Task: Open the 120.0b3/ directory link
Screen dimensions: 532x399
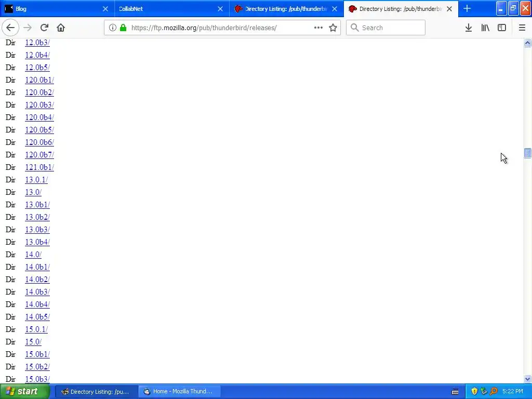Action: [39, 105]
